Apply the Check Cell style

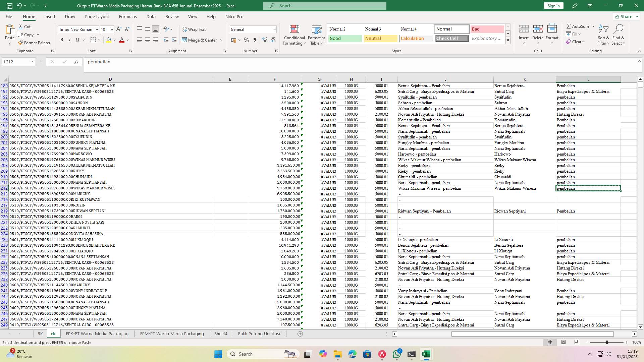coord(451,38)
